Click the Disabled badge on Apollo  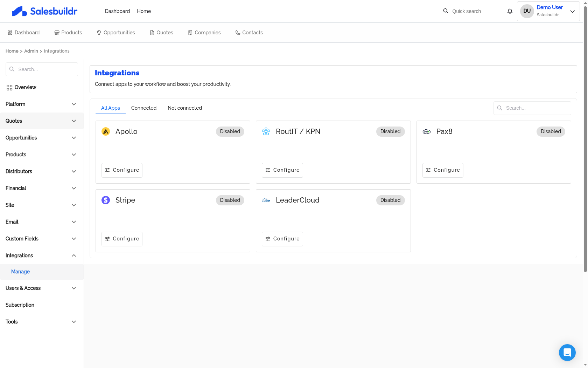230,131
